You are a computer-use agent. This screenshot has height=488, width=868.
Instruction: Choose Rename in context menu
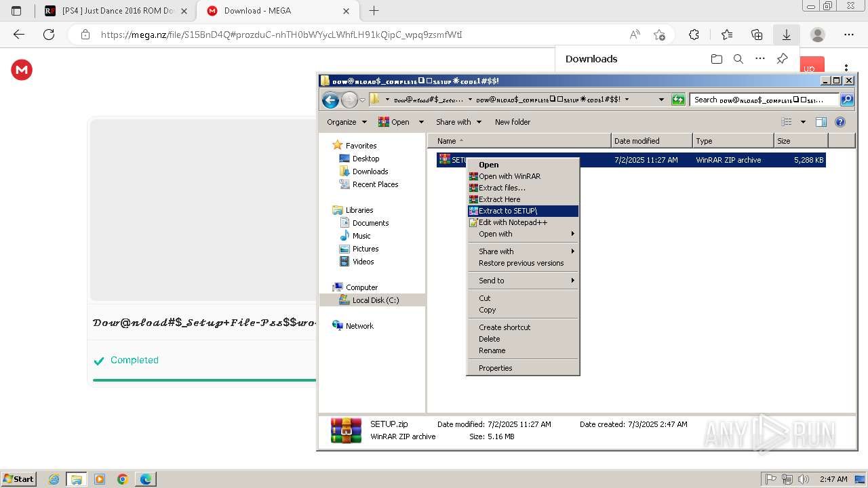pos(523,350)
